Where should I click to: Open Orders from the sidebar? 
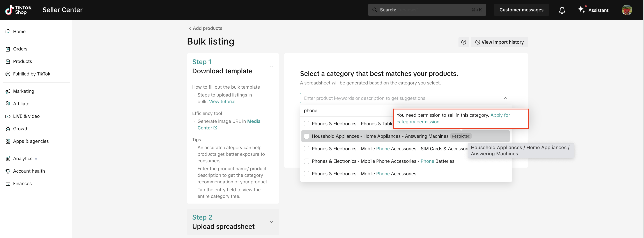(x=20, y=49)
